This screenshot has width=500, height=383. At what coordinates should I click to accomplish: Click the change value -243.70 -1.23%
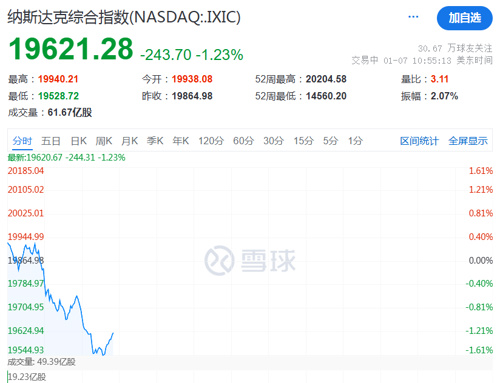[192, 55]
